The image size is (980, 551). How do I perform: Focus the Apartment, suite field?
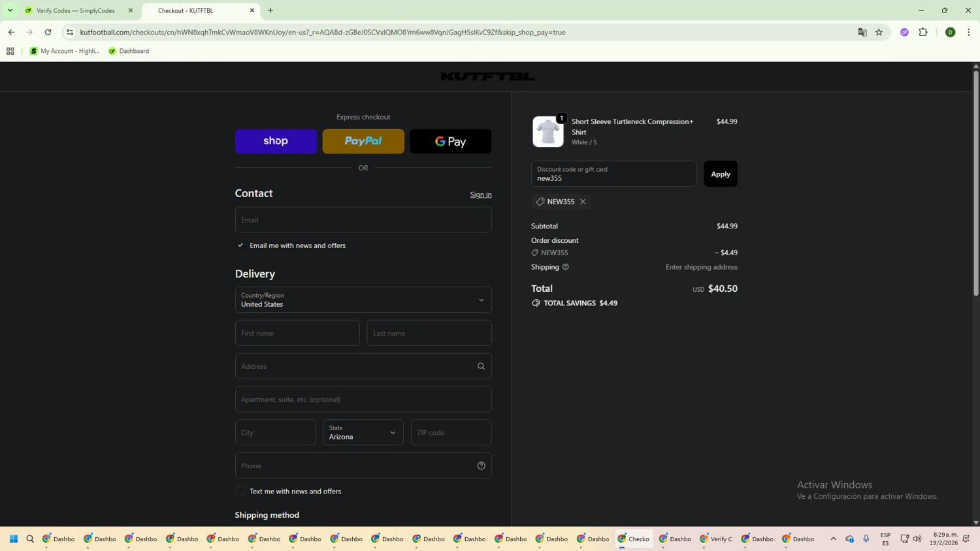point(363,400)
